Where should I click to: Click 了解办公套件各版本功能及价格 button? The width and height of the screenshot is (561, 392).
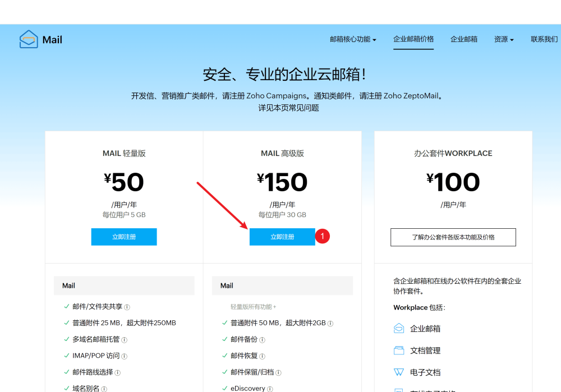click(x=453, y=237)
